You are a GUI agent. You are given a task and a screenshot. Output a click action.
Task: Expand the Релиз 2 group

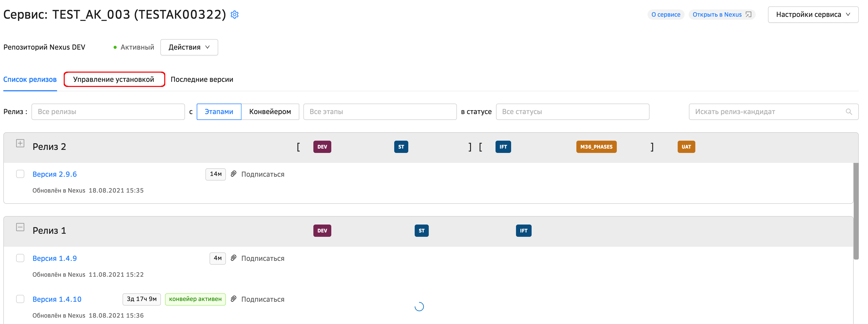[x=20, y=143]
